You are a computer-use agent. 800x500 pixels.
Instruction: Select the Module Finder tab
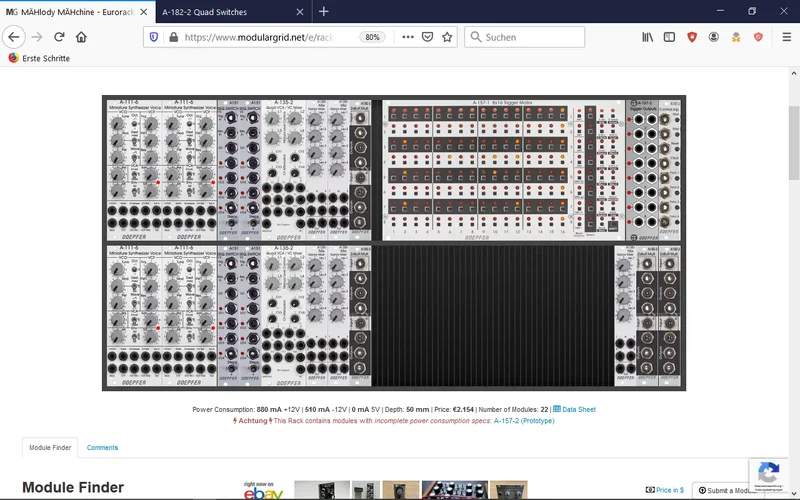pos(50,447)
